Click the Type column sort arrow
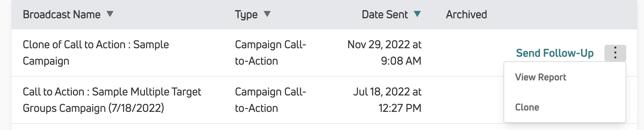 267,14
